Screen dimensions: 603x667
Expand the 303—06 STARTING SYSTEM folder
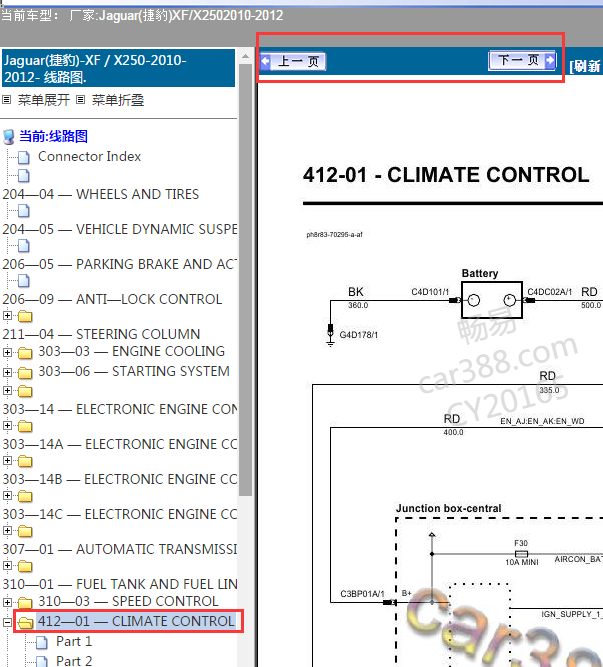(7, 372)
